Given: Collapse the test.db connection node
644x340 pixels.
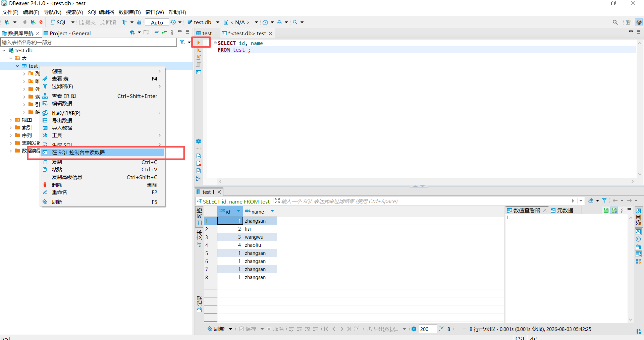Looking at the screenshot, I should tap(4, 51).
